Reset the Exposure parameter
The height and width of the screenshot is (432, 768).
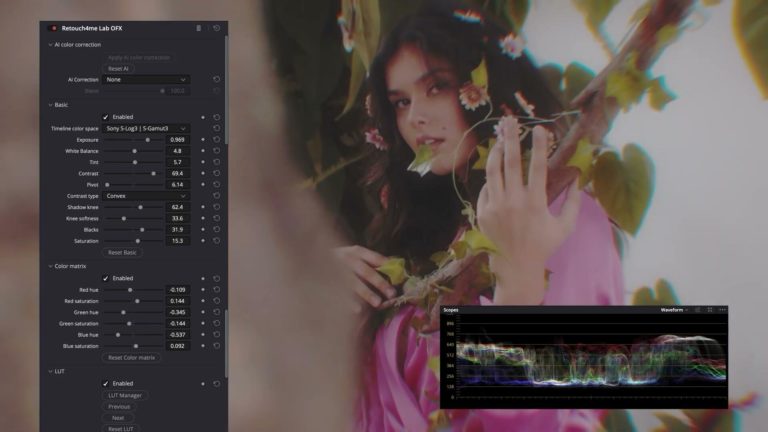[x=216, y=140]
